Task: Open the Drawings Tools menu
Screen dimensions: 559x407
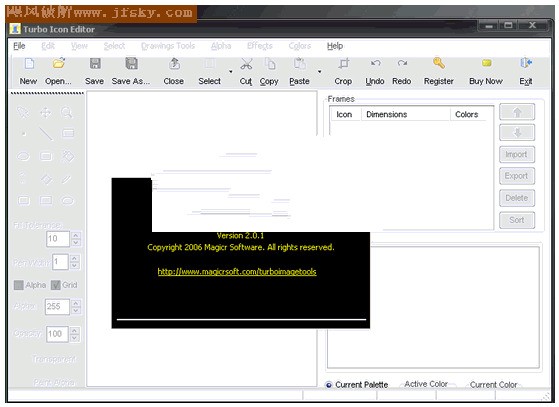Action: [x=168, y=46]
